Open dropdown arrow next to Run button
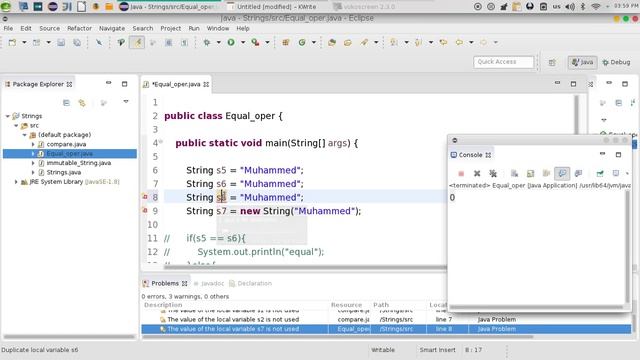The width and height of the screenshot is (640, 360). (243, 42)
